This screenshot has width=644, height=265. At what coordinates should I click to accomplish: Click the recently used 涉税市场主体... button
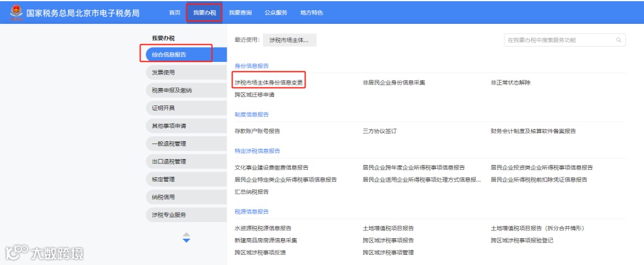290,40
